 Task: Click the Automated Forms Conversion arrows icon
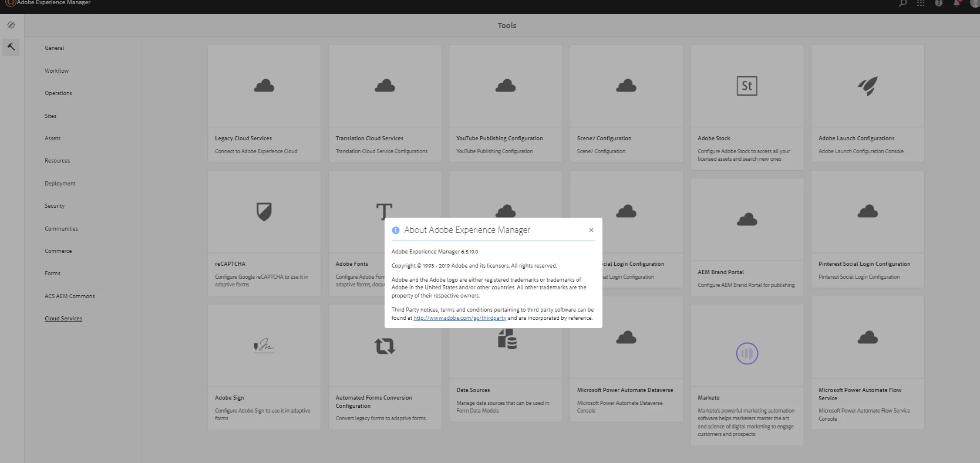coord(385,346)
